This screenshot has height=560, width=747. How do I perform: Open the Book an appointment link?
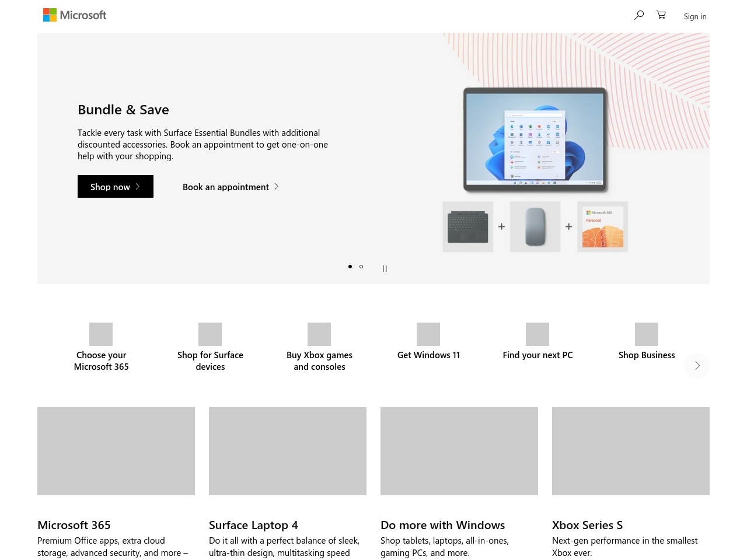pyautogui.click(x=231, y=187)
